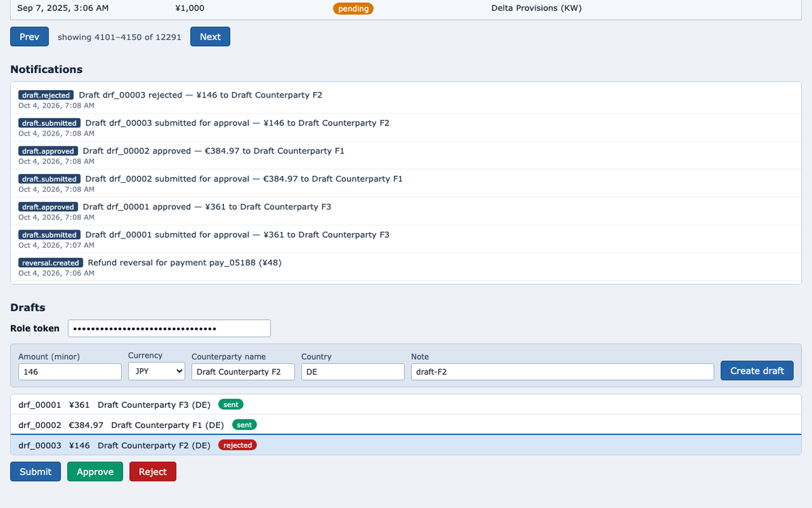Viewport: 812px width, 508px height.
Task: Click 'Oct 4, 2026, 7:07 AM' timestamp
Action: [x=56, y=245]
